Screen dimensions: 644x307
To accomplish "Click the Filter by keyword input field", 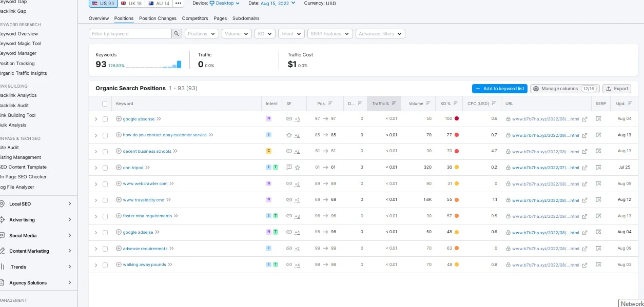I will pyautogui.click(x=130, y=33).
